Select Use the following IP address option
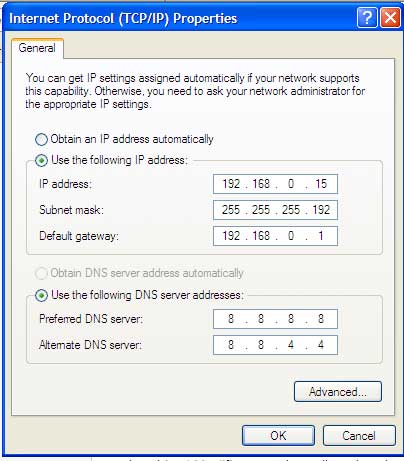Viewport: 404px width, 461px height. pyautogui.click(x=41, y=161)
